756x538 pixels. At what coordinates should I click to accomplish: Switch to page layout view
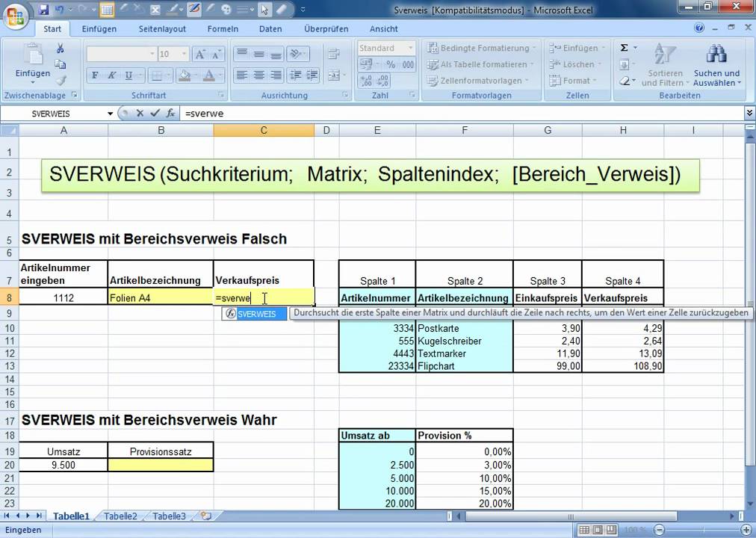(x=598, y=530)
